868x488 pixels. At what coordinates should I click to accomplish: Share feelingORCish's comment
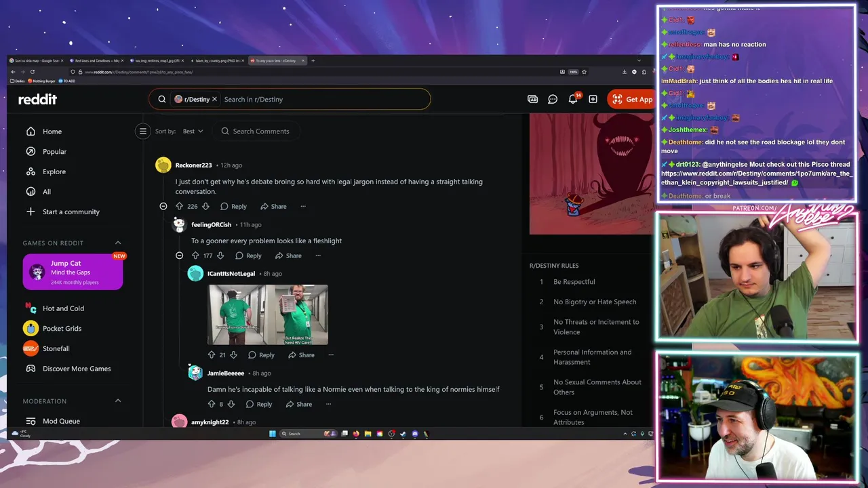pos(288,256)
